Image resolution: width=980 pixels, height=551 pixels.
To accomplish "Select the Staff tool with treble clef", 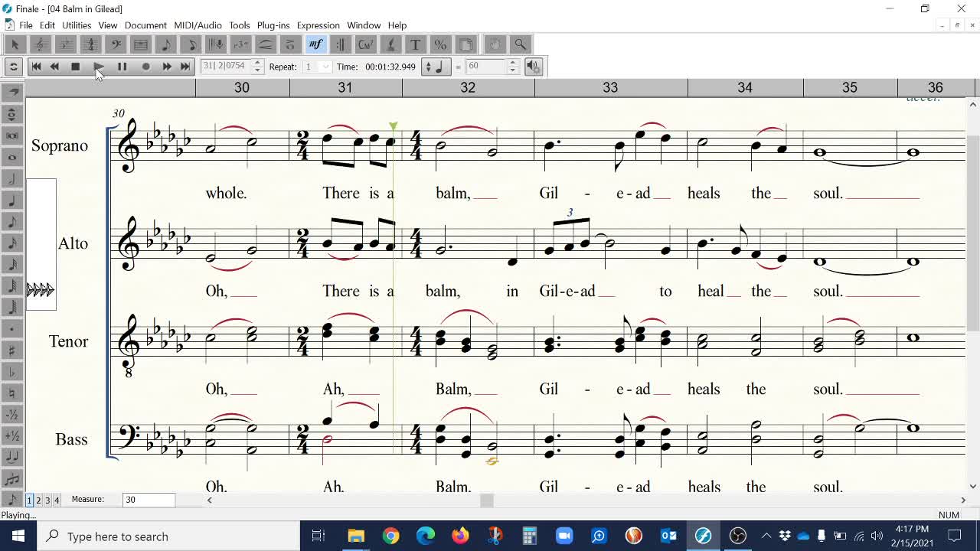I will pyautogui.click(x=41, y=44).
